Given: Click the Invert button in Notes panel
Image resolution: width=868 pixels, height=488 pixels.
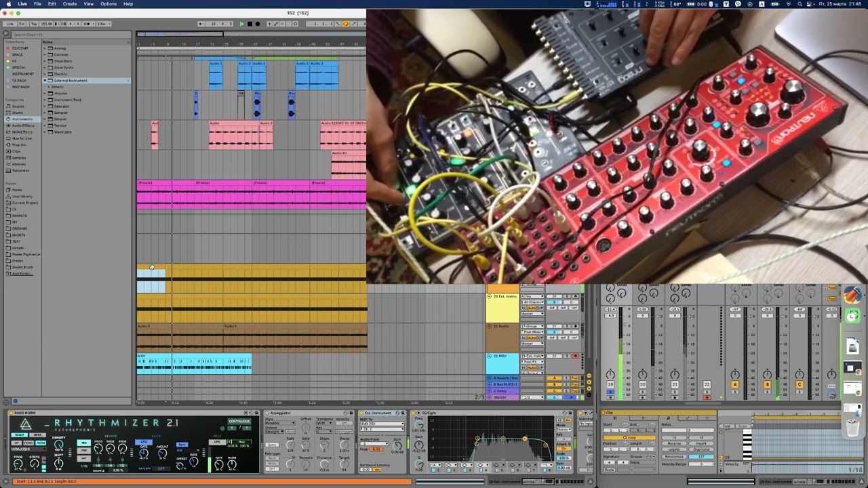Looking at the screenshot, I should click(701, 443).
